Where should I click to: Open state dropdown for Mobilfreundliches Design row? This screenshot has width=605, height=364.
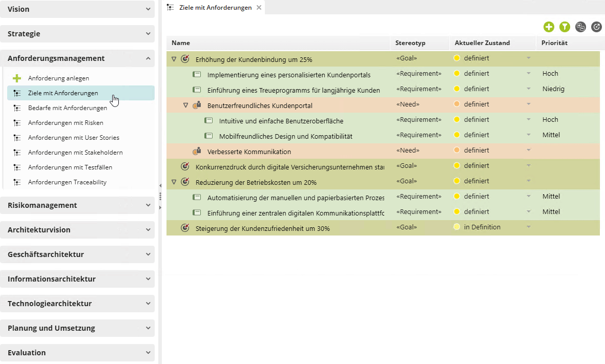click(529, 135)
